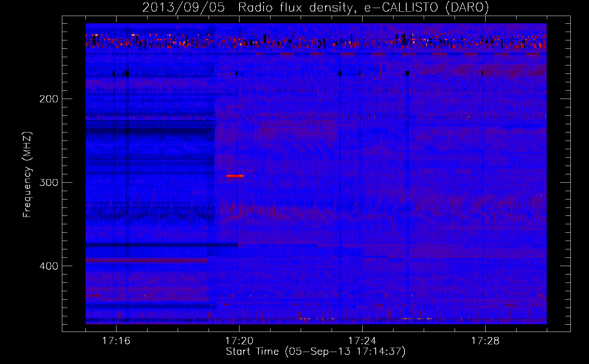
Task: Click the '17:20' time axis label
Action: pos(239,341)
